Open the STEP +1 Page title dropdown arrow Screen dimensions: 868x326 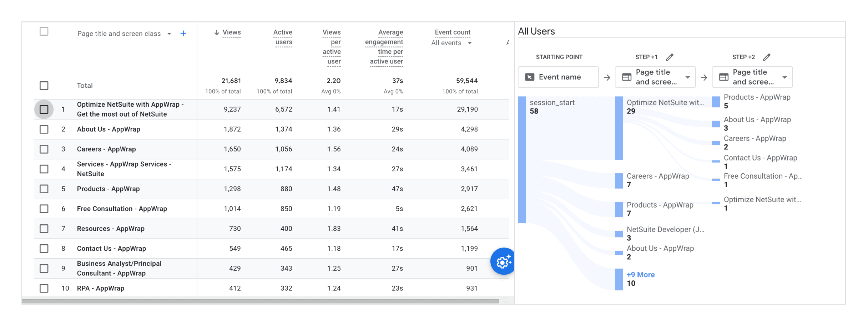(x=687, y=77)
